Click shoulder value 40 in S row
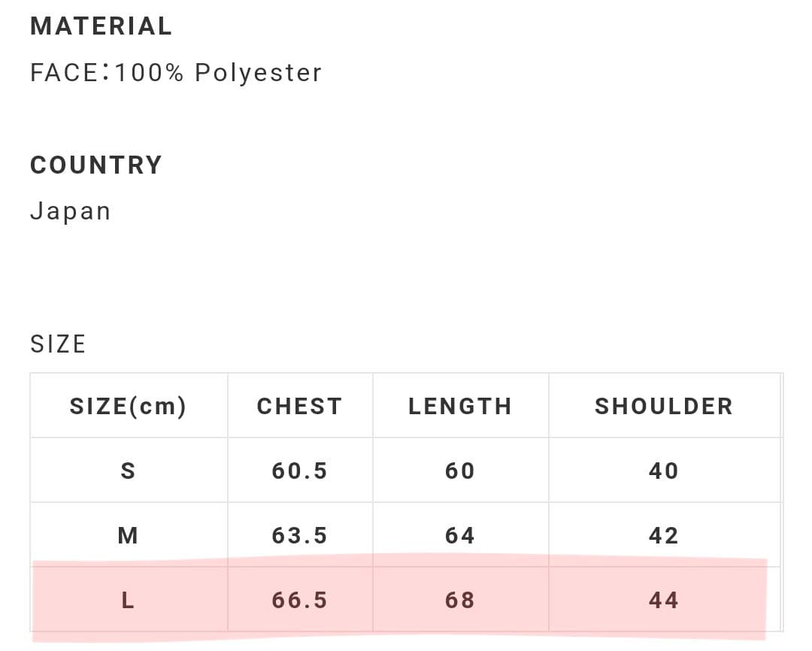This screenshot has width=812, height=651. (x=664, y=471)
